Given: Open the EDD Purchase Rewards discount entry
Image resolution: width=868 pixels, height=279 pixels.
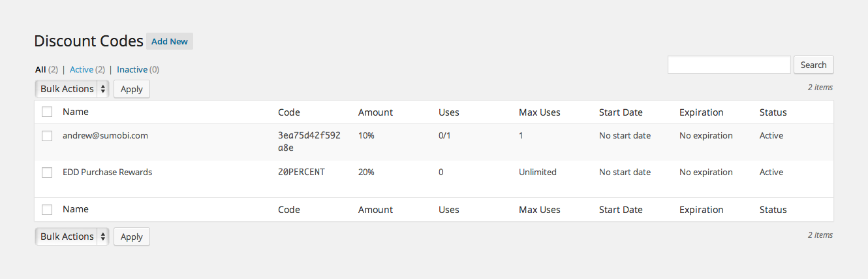Looking at the screenshot, I should click(107, 172).
